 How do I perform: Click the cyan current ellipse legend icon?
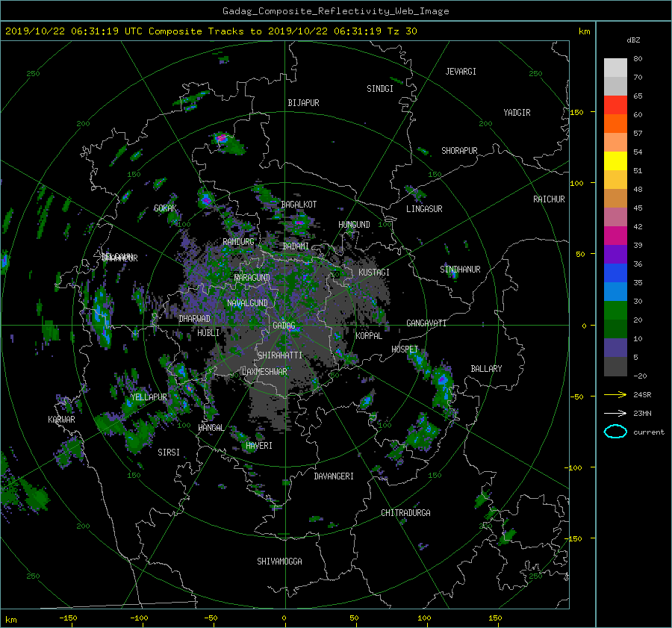615,432
